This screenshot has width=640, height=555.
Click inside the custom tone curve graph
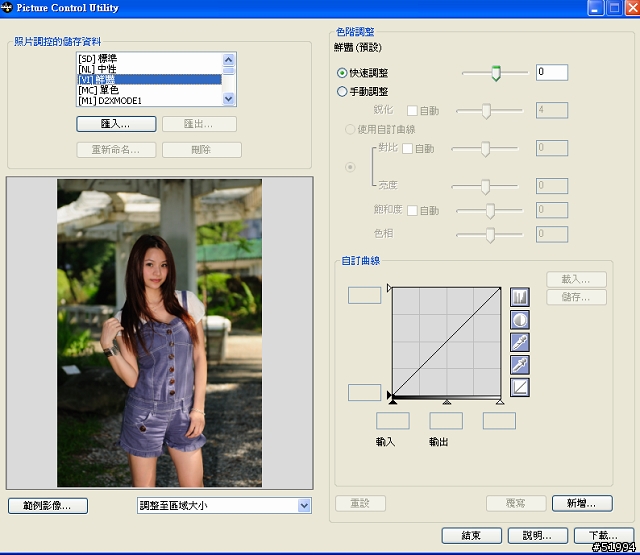pyautogui.click(x=447, y=342)
